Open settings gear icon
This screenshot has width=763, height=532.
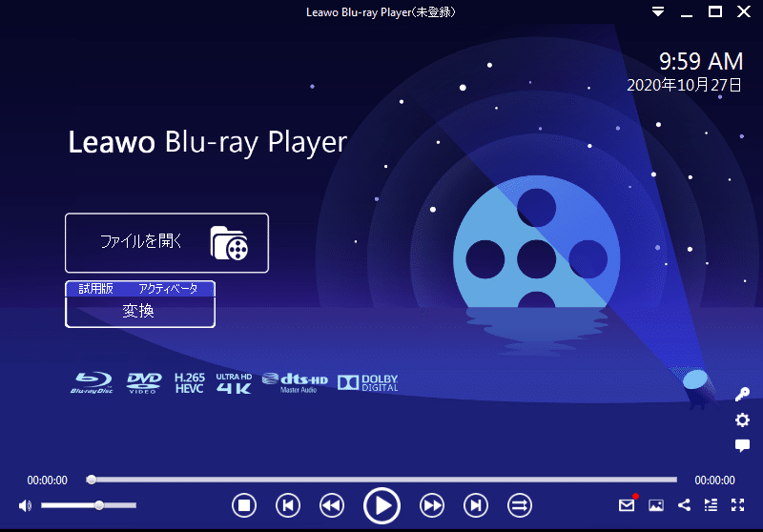(742, 419)
